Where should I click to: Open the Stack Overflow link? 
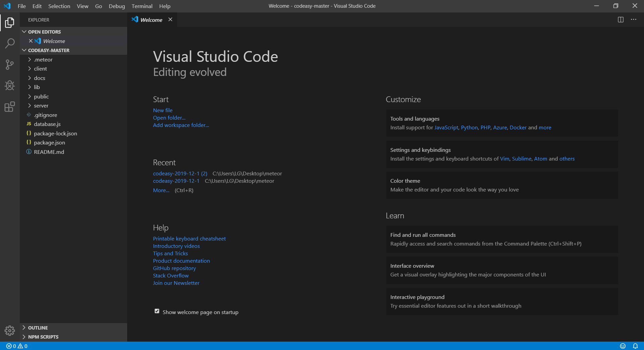click(171, 275)
